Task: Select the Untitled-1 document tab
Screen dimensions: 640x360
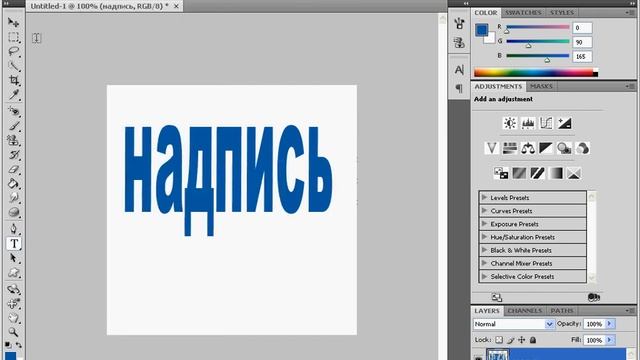Action: (104, 6)
